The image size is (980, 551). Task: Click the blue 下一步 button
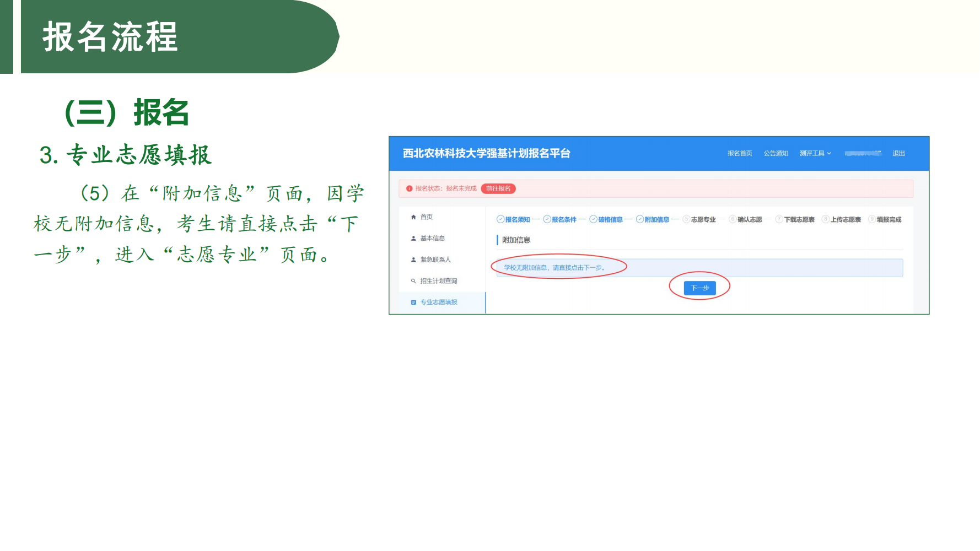tap(699, 288)
